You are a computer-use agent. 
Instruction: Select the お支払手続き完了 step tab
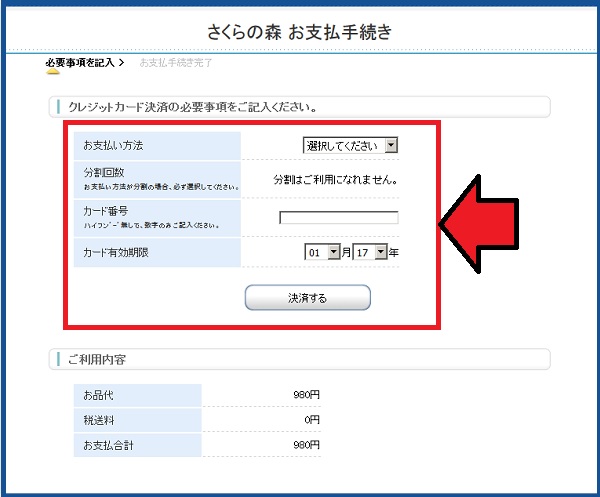[x=176, y=63]
